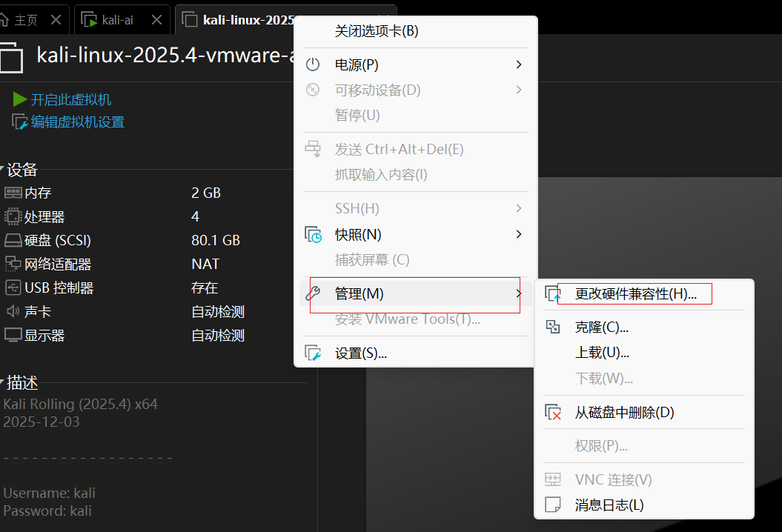Click the 显示器 label
The width and height of the screenshot is (782, 532).
pyautogui.click(x=44, y=336)
